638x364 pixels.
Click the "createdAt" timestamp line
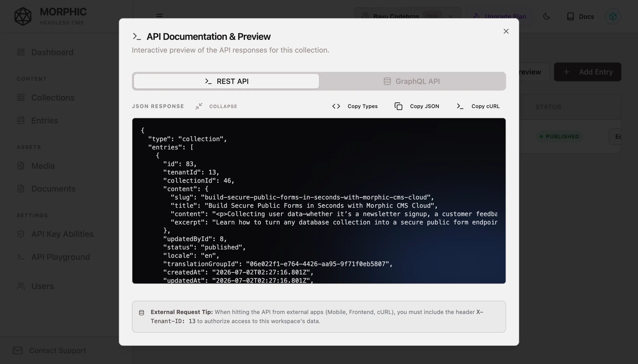[238, 272]
